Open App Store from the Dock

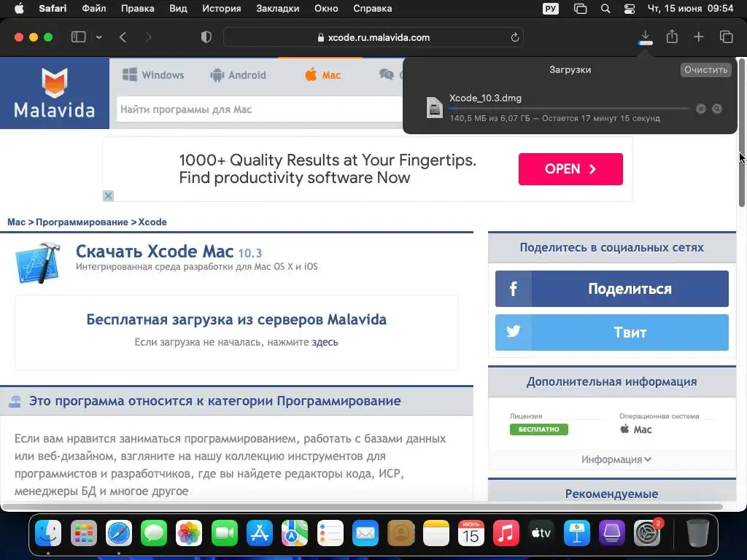click(x=260, y=533)
